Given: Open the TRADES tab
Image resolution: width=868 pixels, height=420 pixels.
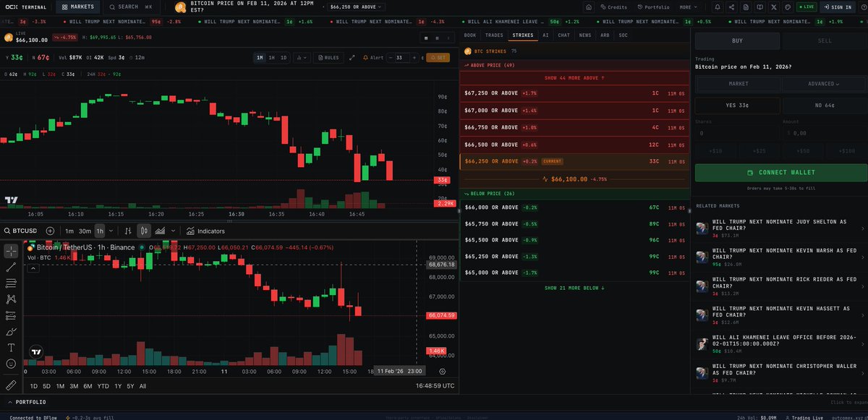Looking at the screenshot, I should point(494,35).
